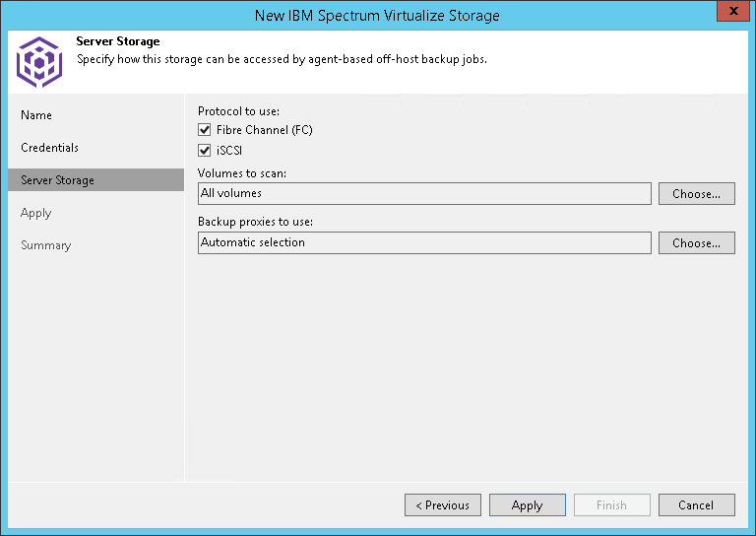
Task: Click the Server Storage heading text
Action: coord(118,41)
